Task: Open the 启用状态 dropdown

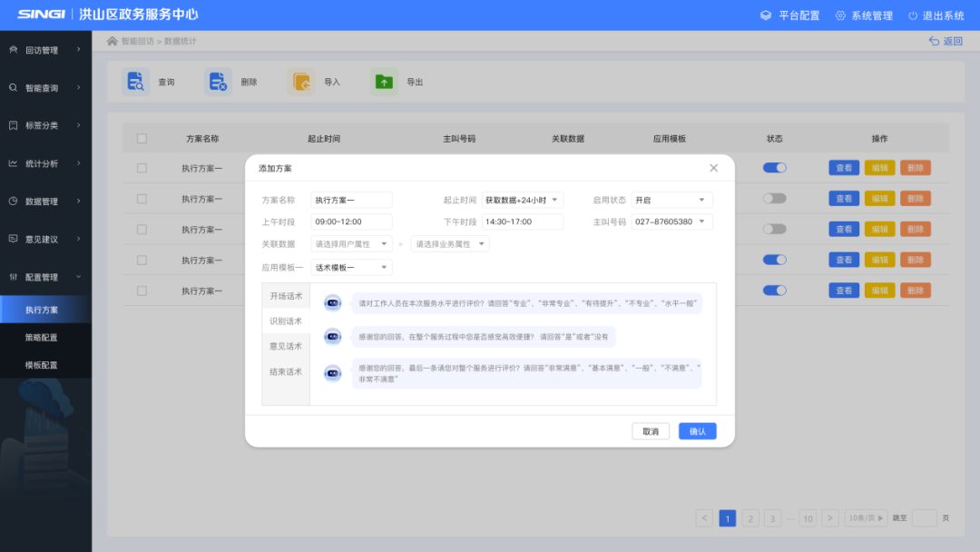Action: 671,200
